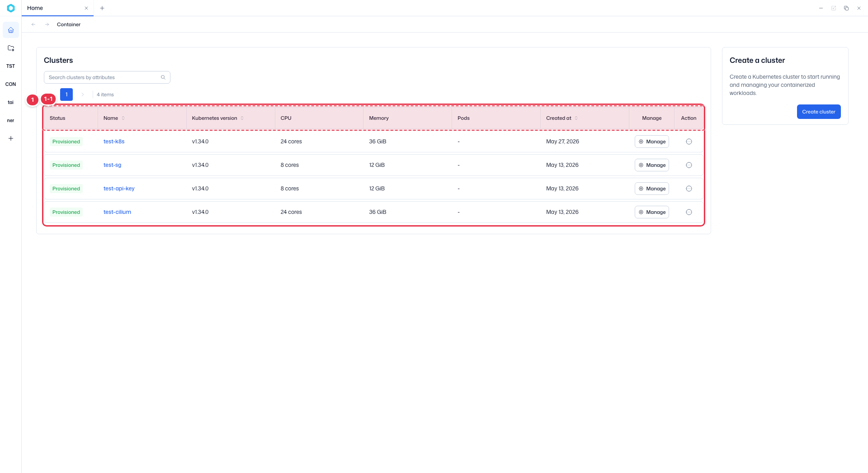Image resolution: width=868 pixels, height=473 pixels.
Task: Open the Home sidebar icon
Action: (11, 30)
